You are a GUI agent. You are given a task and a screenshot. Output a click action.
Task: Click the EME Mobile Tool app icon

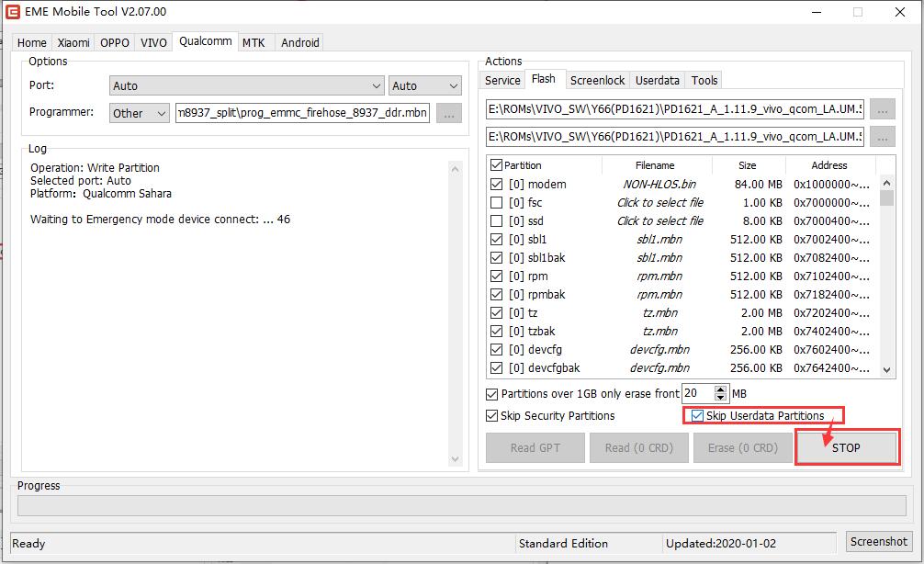pyautogui.click(x=12, y=12)
